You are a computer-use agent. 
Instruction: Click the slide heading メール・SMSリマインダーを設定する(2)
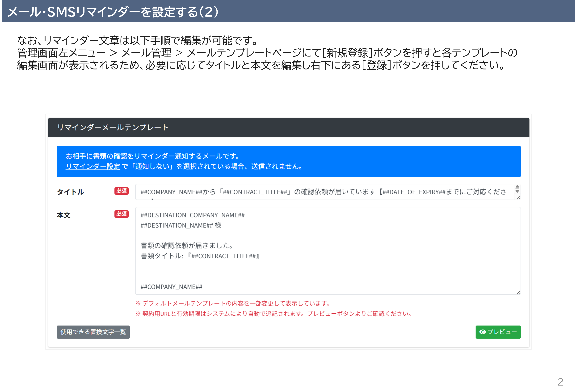click(113, 12)
